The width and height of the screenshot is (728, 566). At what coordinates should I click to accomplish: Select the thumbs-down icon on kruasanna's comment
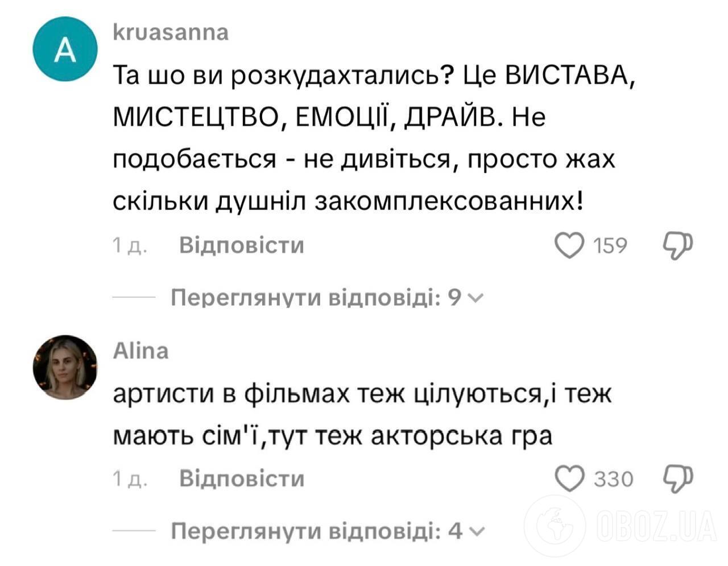(x=679, y=244)
